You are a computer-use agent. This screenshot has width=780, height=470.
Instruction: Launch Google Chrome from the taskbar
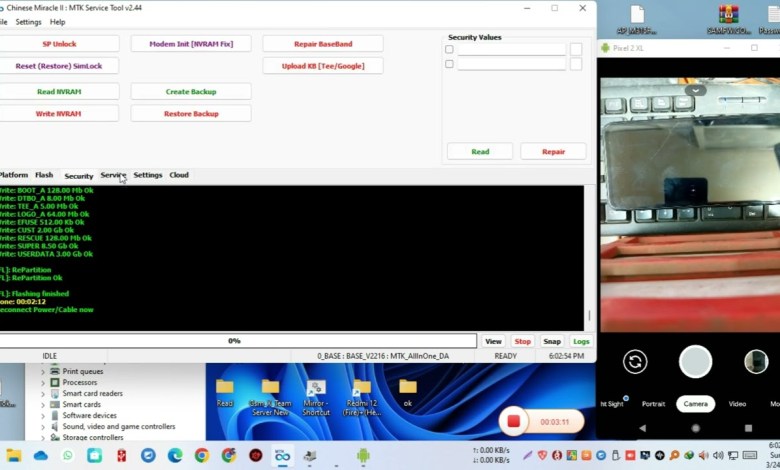pyautogui.click(x=202, y=455)
